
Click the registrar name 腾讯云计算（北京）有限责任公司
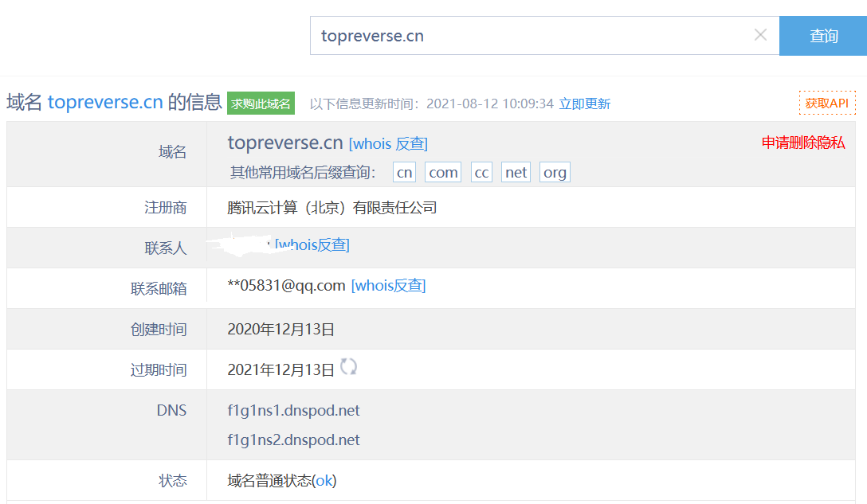pyautogui.click(x=331, y=208)
